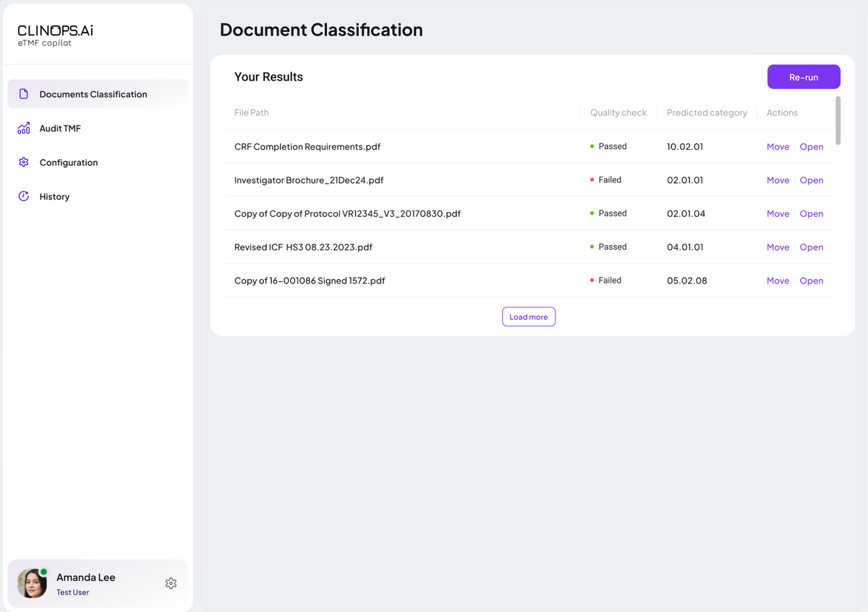
Task: Click the CLINOPS.Ai logo
Action: tap(55, 35)
